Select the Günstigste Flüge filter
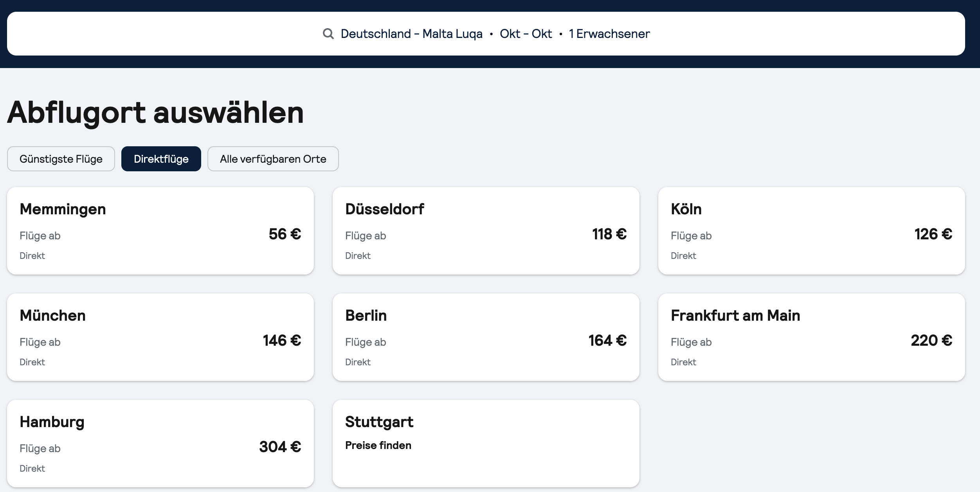This screenshot has width=980, height=492. click(61, 159)
